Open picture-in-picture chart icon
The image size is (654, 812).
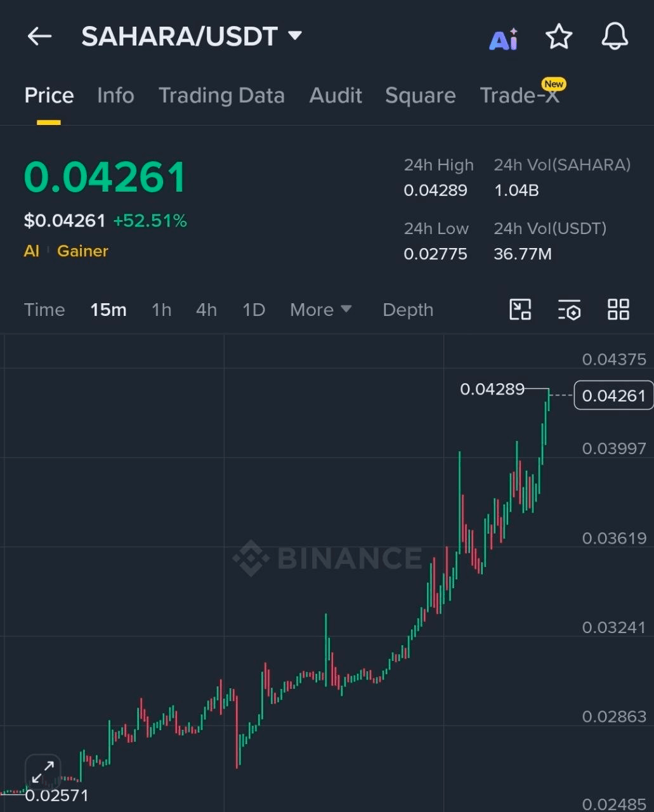point(520,310)
